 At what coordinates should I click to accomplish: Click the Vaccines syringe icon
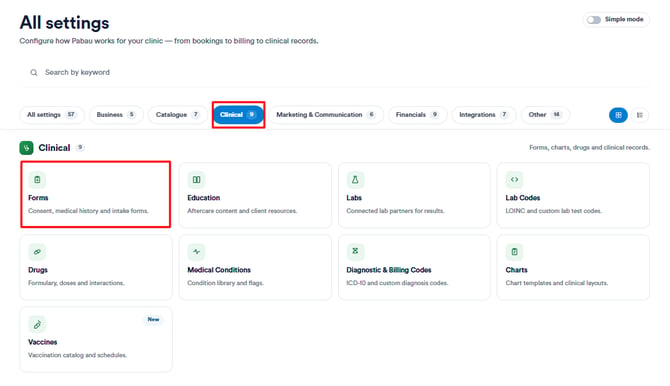point(37,324)
